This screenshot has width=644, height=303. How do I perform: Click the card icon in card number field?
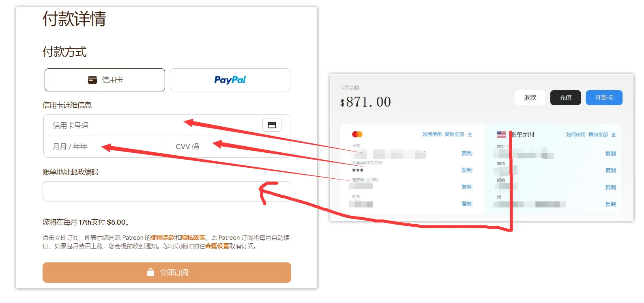pyautogui.click(x=272, y=125)
